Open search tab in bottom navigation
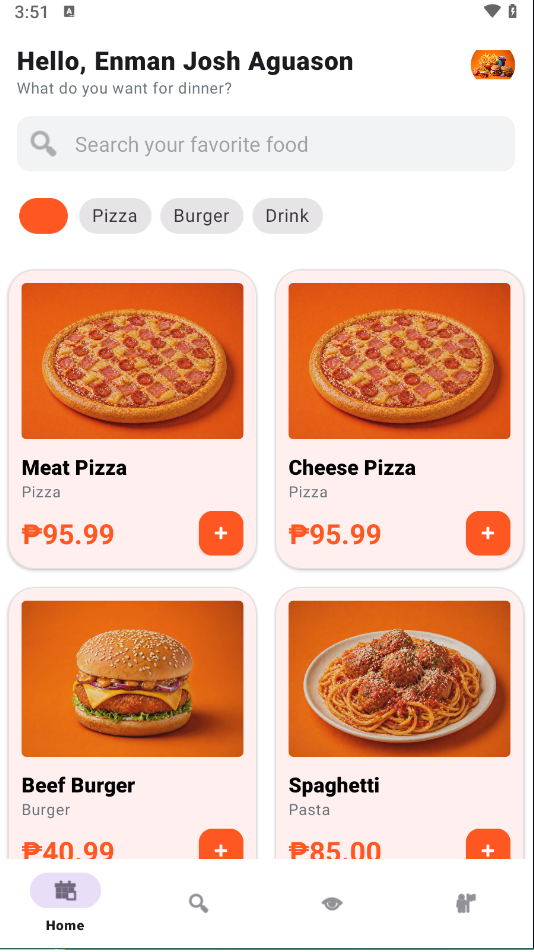 pos(198,903)
